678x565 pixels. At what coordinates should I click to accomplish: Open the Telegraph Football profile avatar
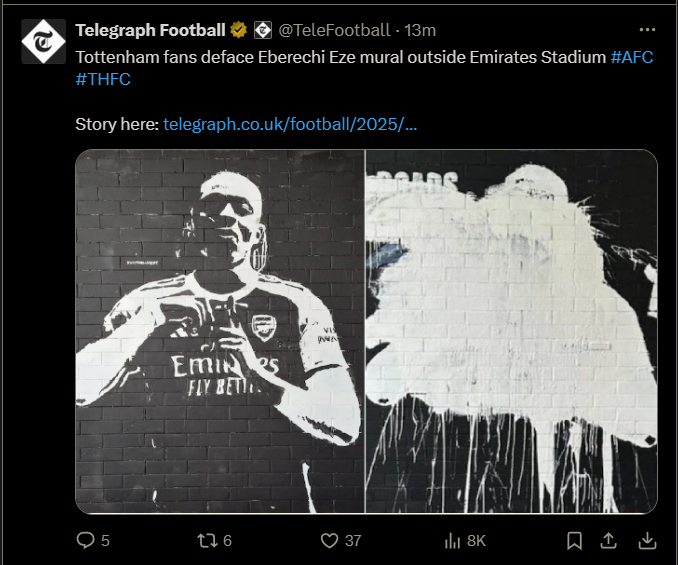coord(43,42)
